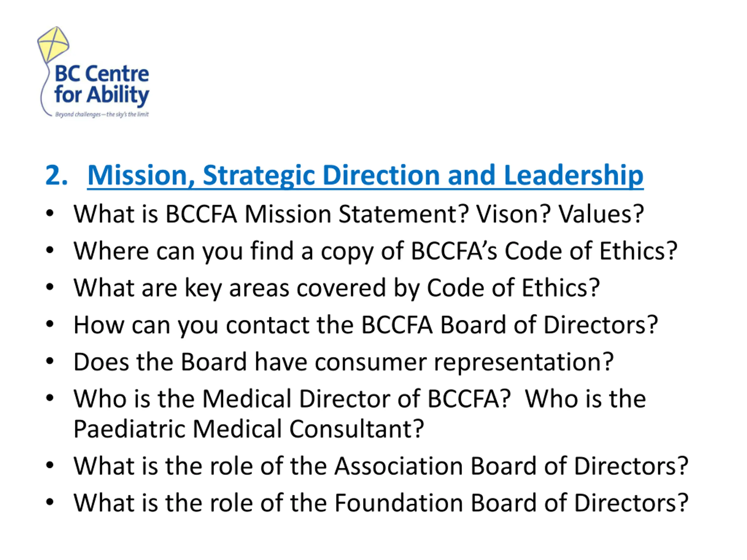Click the bullet point before 'Does the Board'
The height and width of the screenshot is (560, 747).
tap(50, 361)
